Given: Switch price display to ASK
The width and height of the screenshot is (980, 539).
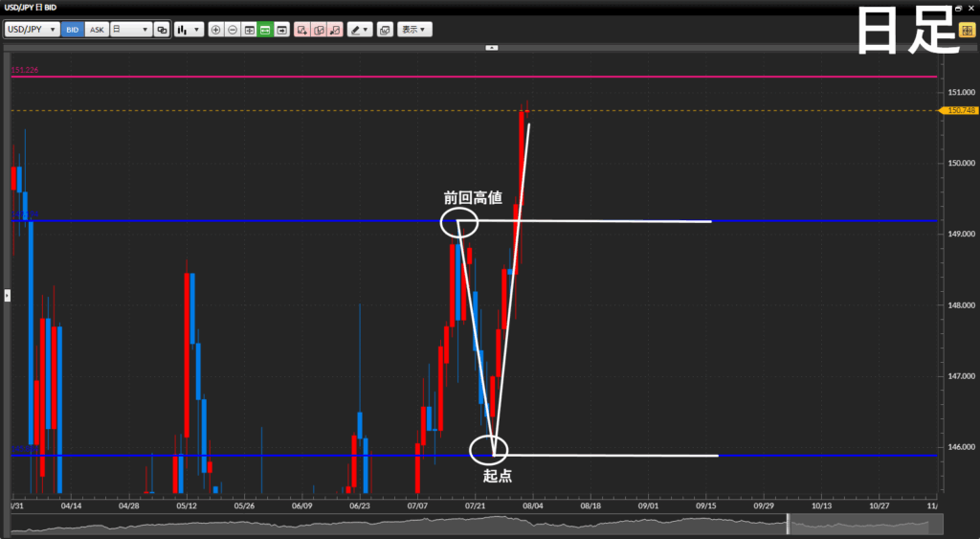Looking at the screenshot, I should [97, 30].
